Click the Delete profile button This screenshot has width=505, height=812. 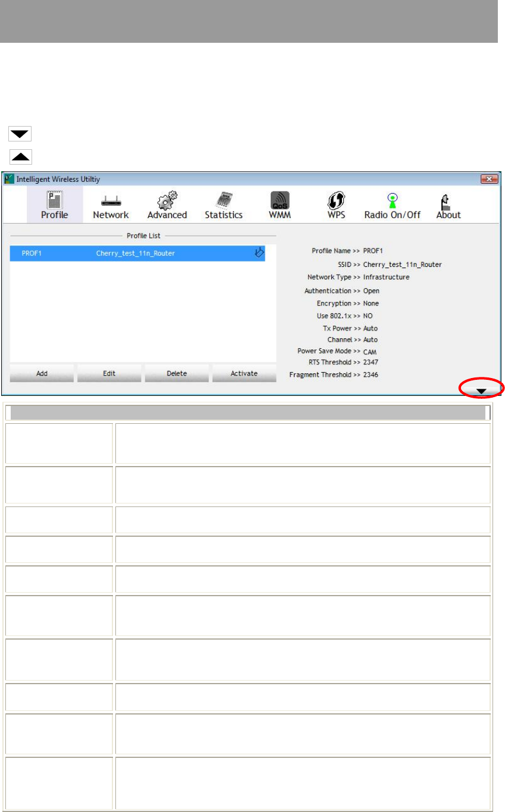(x=177, y=373)
